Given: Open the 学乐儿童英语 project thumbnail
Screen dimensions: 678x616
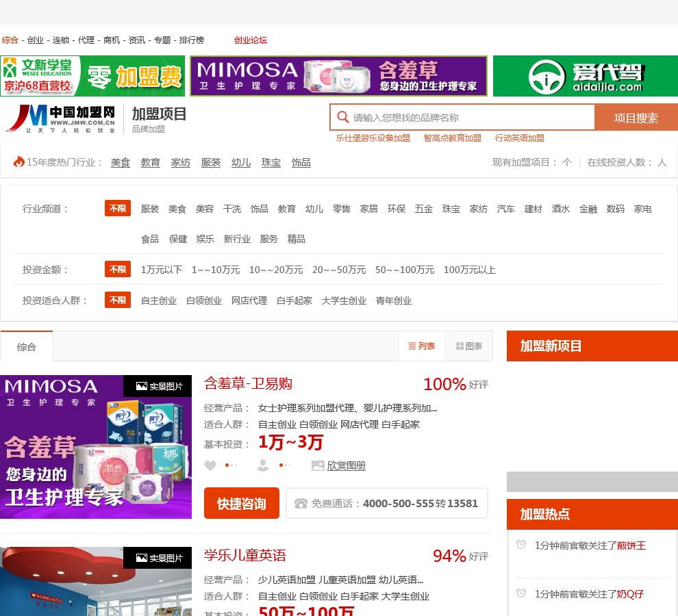Looking at the screenshot, I should 96,581.
